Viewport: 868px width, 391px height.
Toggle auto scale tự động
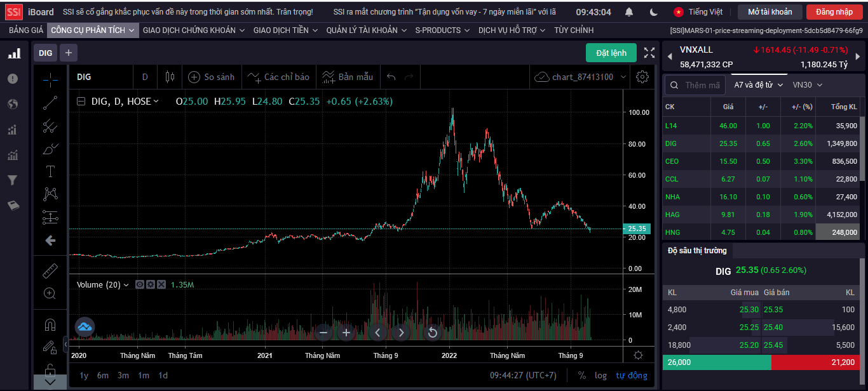[632, 375]
